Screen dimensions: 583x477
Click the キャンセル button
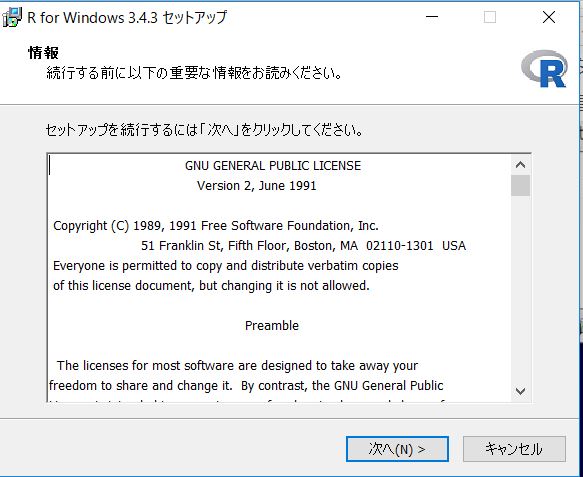pos(514,449)
